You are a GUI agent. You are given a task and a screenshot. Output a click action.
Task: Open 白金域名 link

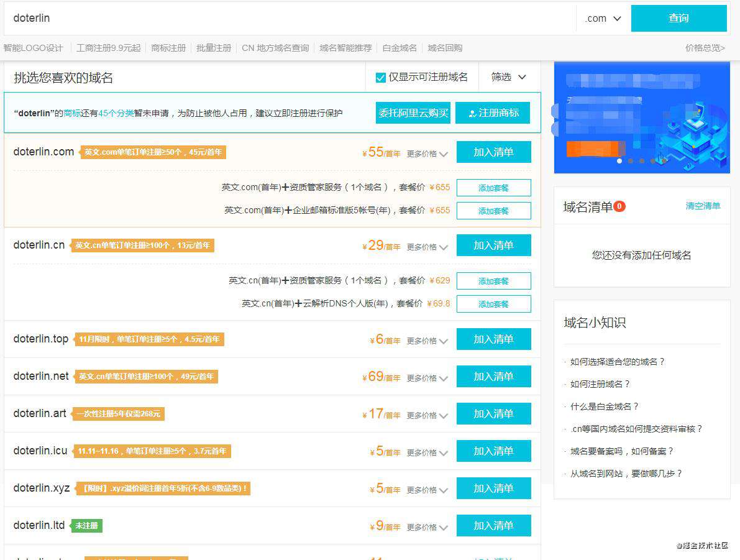[x=400, y=48]
